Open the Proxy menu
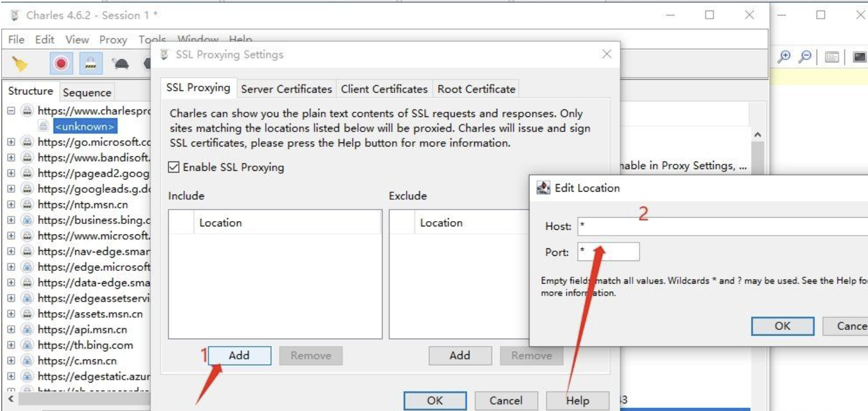This screenshot has height=411, width=868. click(113, 40)
